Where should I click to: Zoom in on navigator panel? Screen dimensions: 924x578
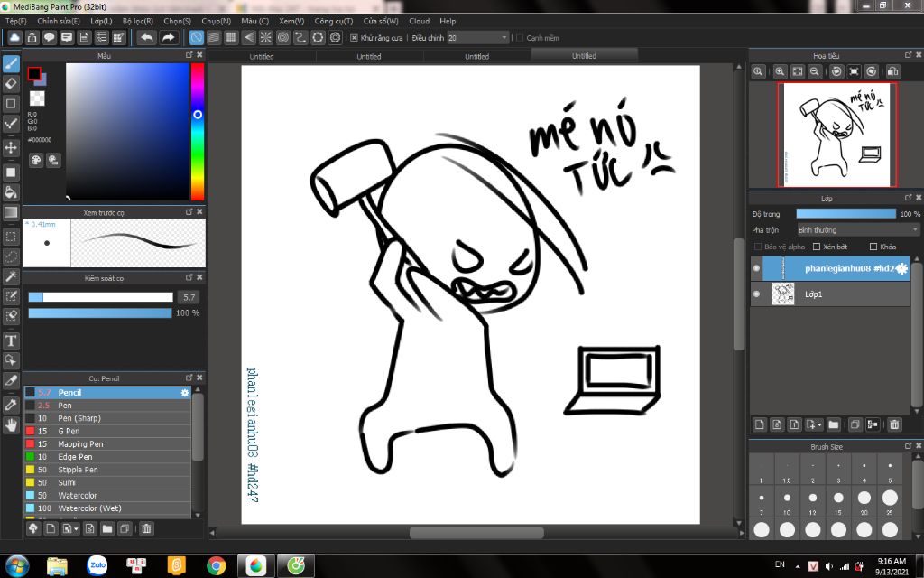click(780, 71)
